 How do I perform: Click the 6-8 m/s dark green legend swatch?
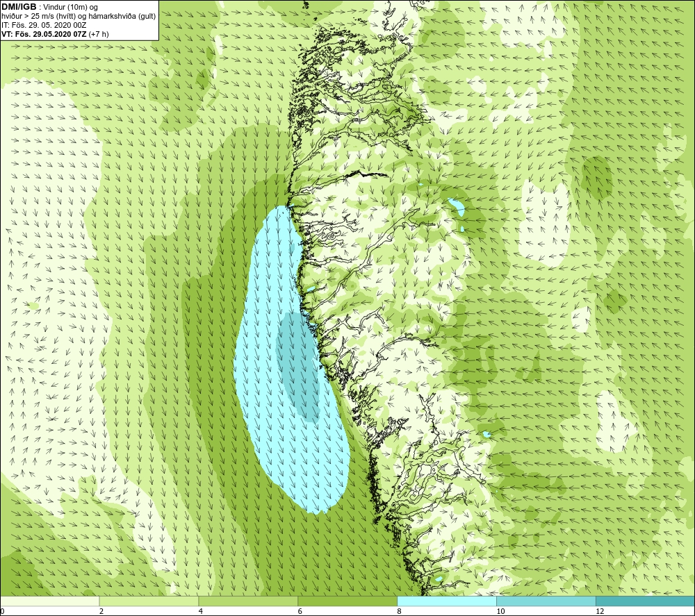coord(347,601)
